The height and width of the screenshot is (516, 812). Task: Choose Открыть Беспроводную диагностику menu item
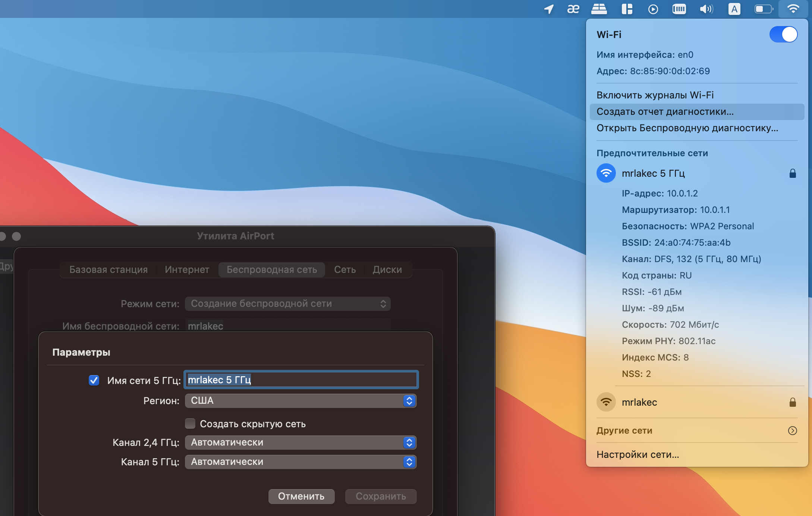point(697,128)
